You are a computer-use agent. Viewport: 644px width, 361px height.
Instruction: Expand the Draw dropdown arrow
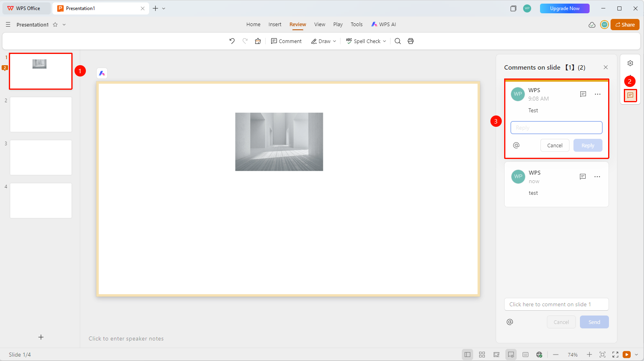[334, 41]
